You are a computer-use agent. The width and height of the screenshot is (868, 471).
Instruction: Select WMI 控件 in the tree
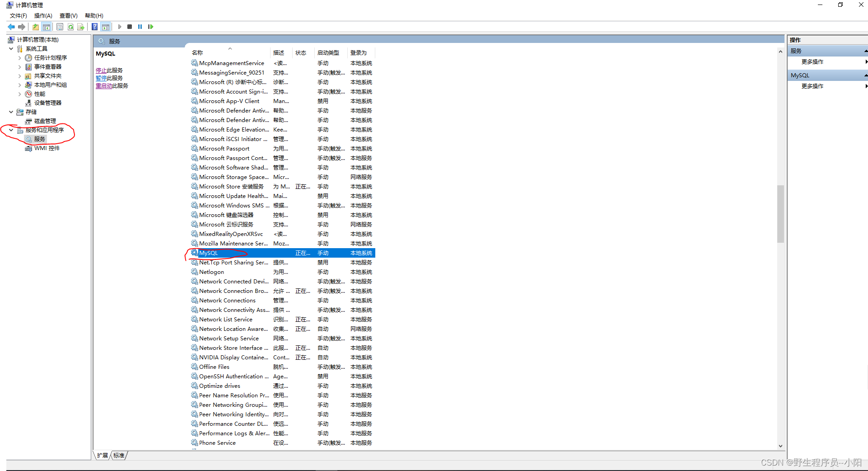[47, 148]
